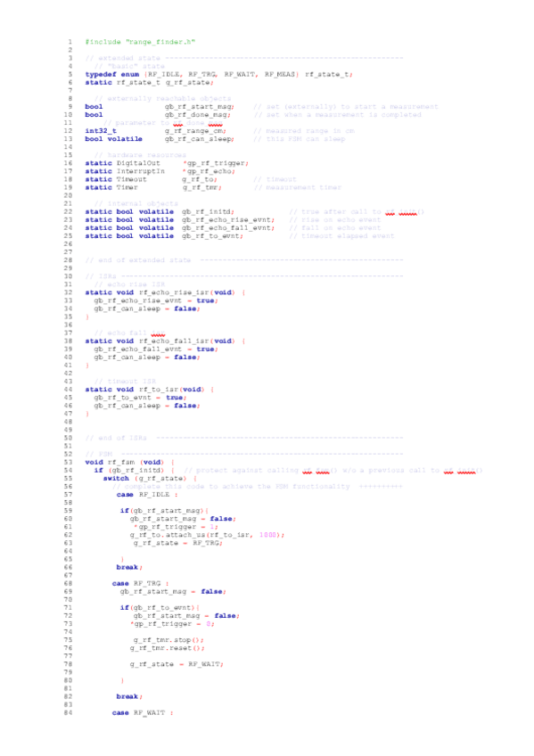534x756 pixels.
Task: Click the if (gb_rf_initd) condition
Action: tap(135, 470)
